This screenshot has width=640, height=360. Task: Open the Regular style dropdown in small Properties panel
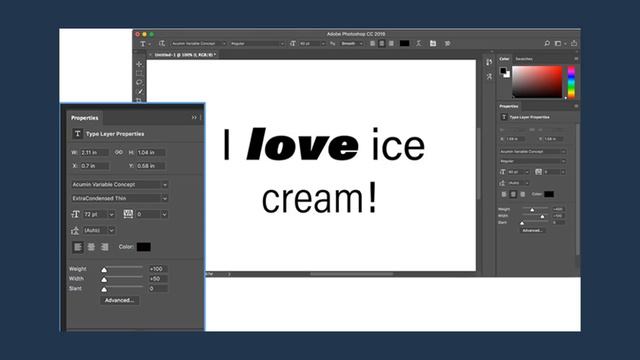click(x=533, y=161)
